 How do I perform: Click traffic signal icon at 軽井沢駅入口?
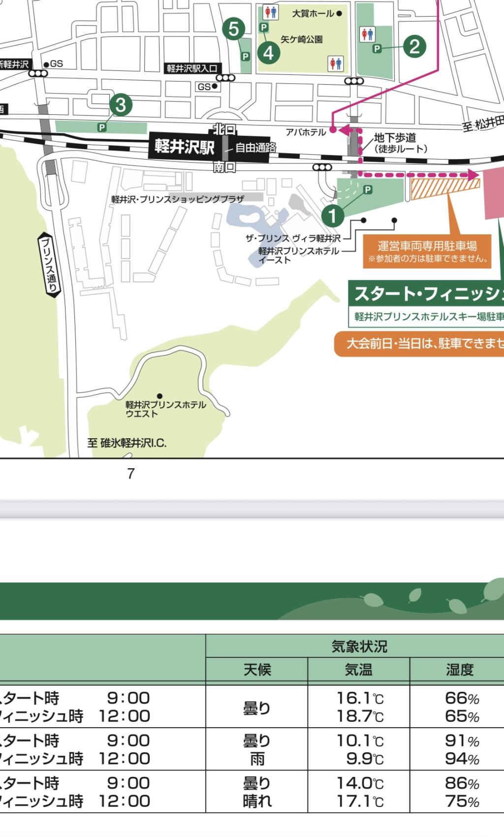[x=225, y=78]
